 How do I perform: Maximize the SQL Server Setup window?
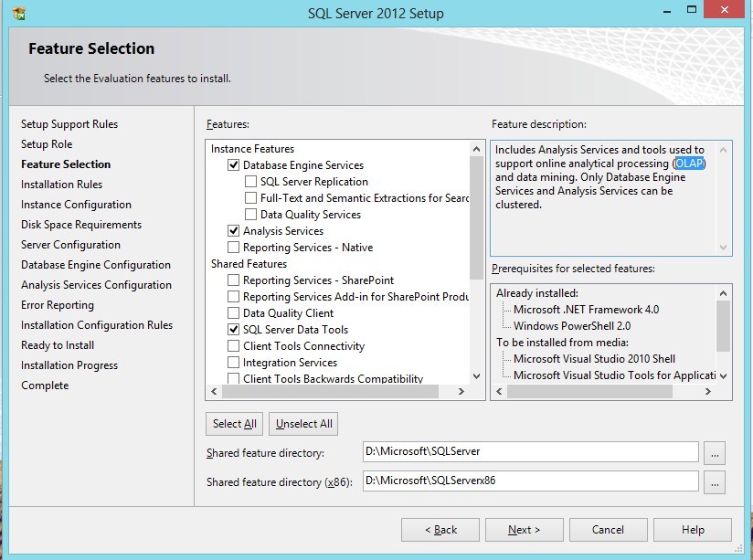tap(692, 10)
